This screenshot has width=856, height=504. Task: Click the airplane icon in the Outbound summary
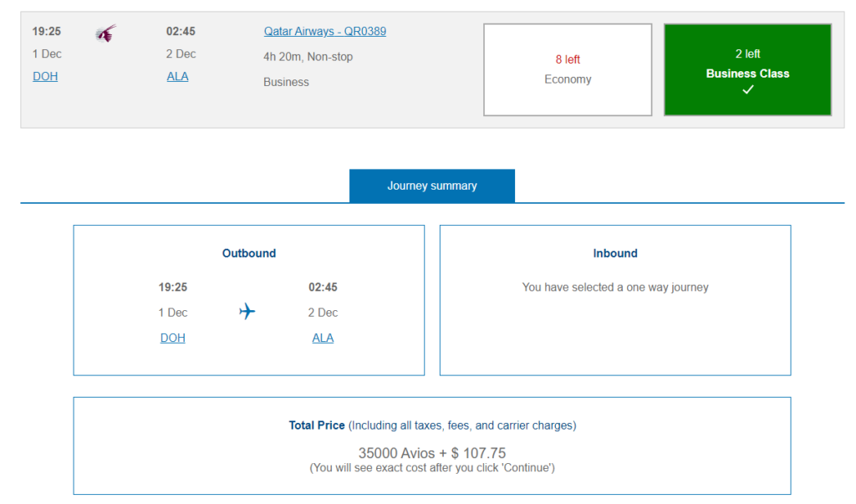tap(247, 312)
